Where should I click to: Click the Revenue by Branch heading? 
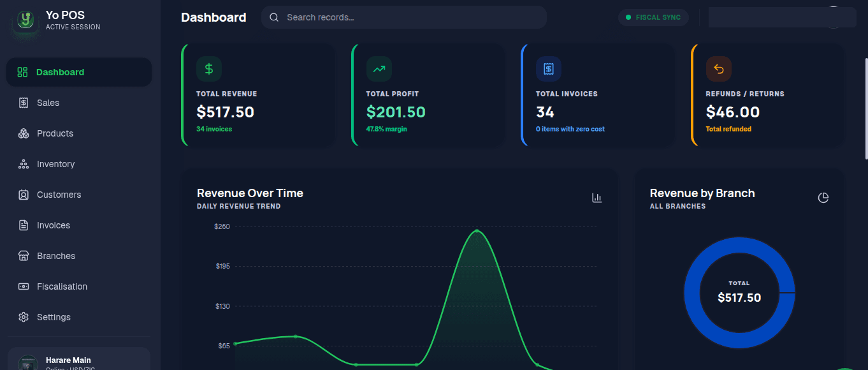tap(702, 193)
